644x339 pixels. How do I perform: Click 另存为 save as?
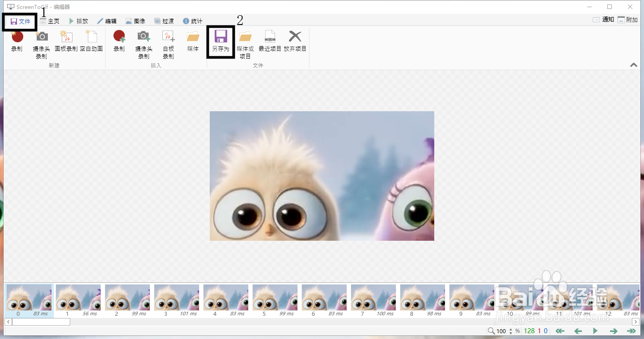tap(220, 42)
